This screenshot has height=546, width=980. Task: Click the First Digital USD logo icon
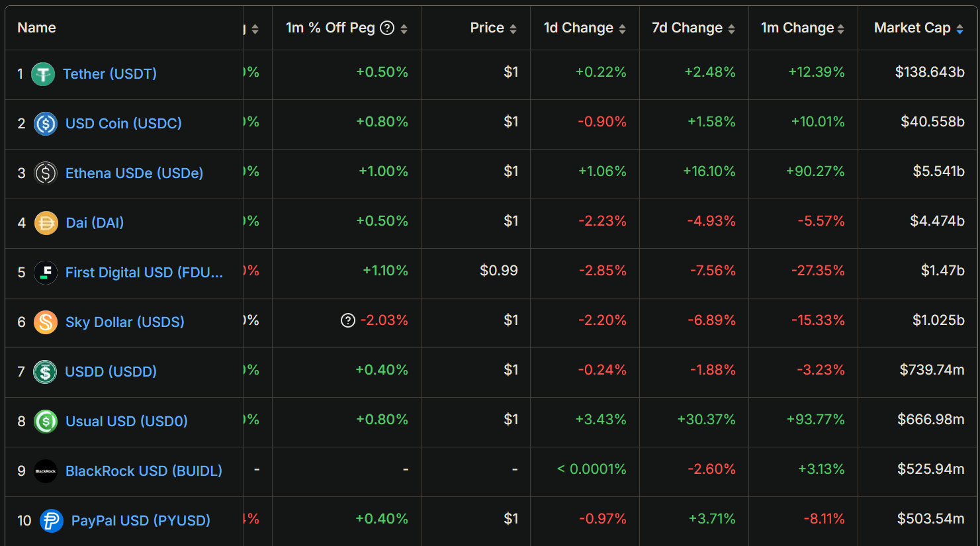coord(46,273)
